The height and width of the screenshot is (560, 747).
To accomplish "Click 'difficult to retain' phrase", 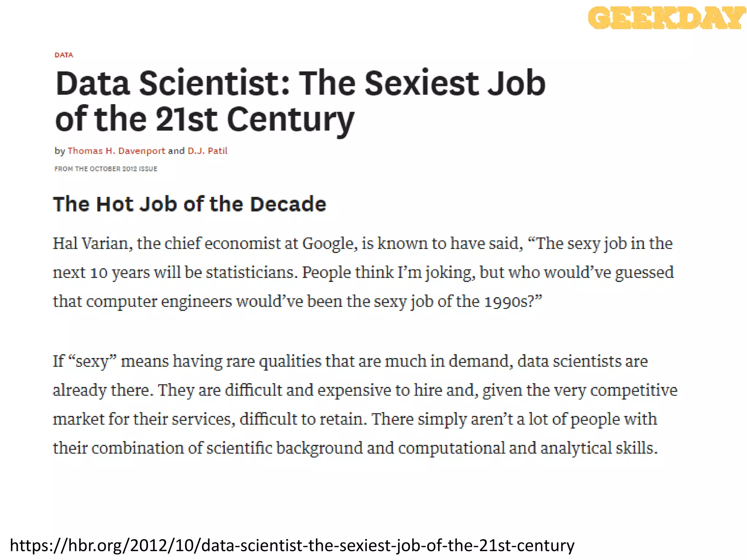I will coord(303,419).
